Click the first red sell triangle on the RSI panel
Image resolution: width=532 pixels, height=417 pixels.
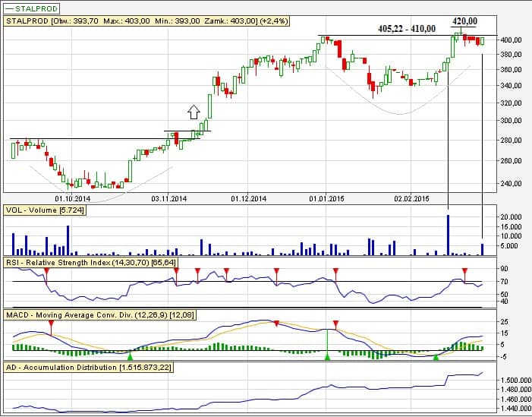[48, 271]
